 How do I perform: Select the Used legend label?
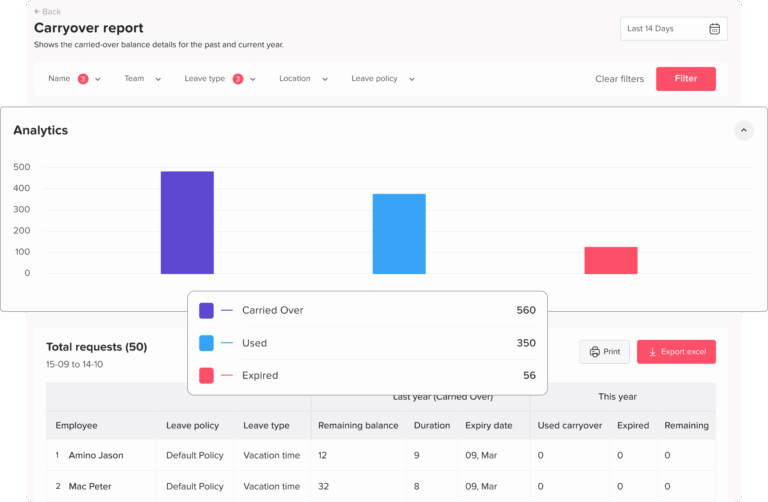pyautogui.click(x=255, y=343)
